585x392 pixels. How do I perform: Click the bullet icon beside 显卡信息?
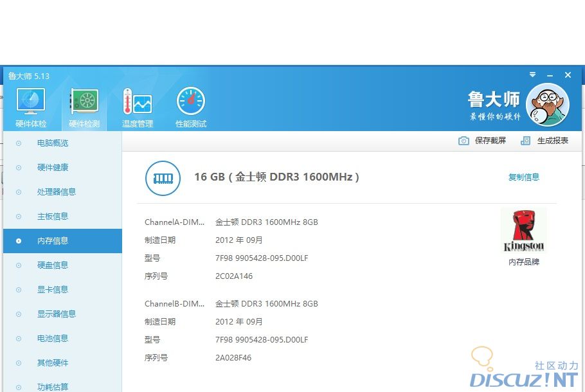(x=18, y=290)
